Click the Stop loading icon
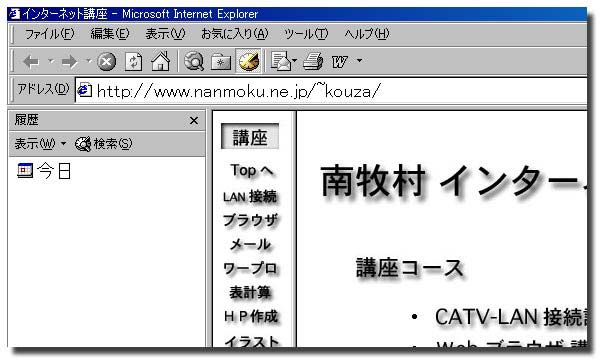The image size is (600, 360). [106, 62]
